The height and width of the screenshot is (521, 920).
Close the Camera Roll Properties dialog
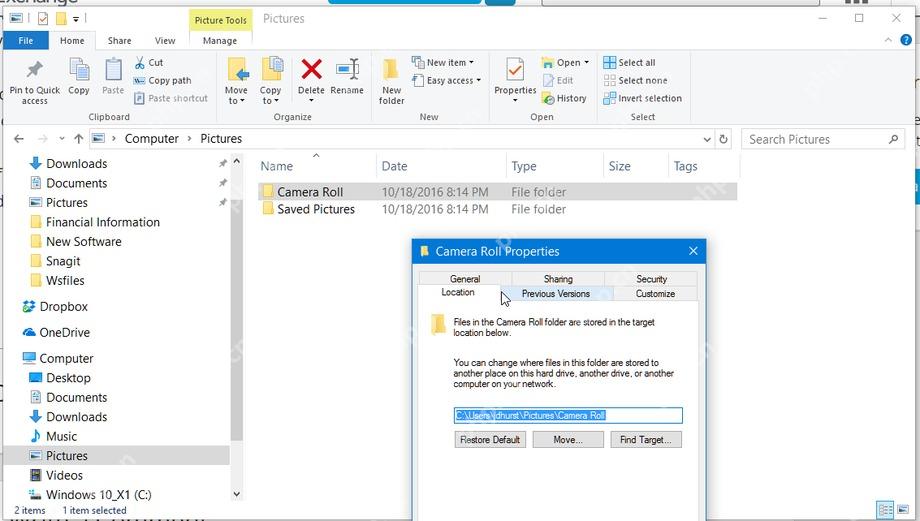pos(693,251)
